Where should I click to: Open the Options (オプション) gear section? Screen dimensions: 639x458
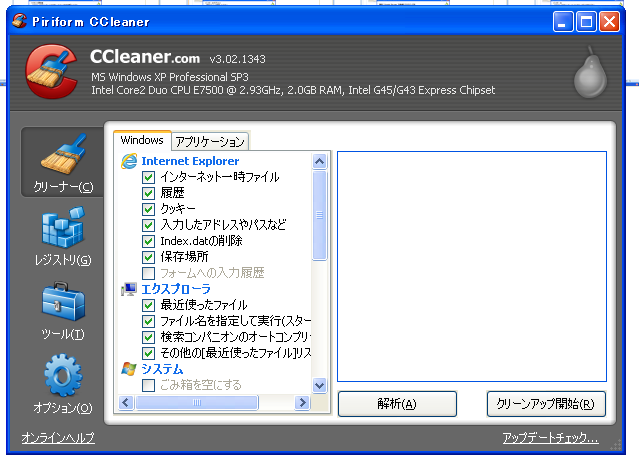click(x=63, y=384)
